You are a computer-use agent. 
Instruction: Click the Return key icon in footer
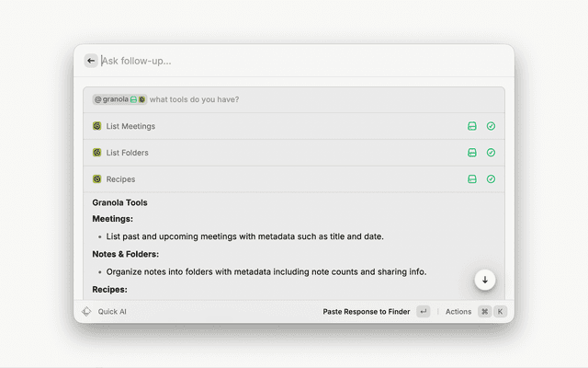point(423,312)
